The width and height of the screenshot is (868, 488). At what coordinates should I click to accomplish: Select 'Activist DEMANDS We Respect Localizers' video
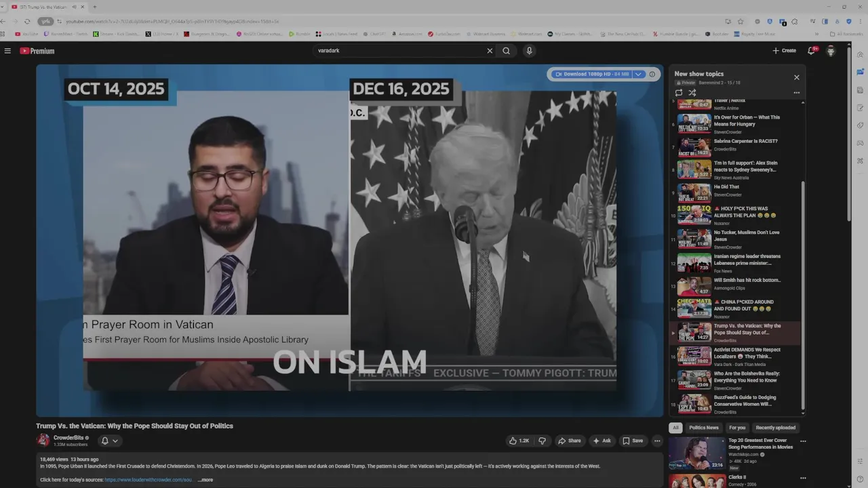coord(736,357)
